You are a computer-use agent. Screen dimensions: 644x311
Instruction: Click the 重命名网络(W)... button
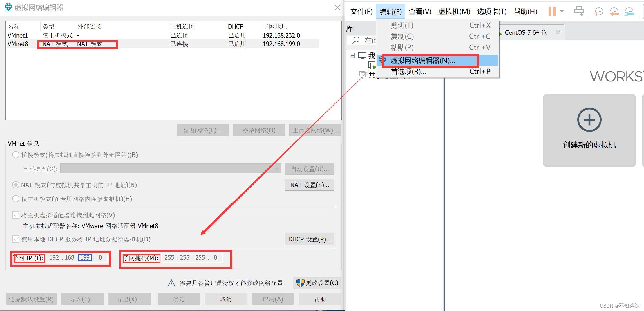(x=315, y=130)
